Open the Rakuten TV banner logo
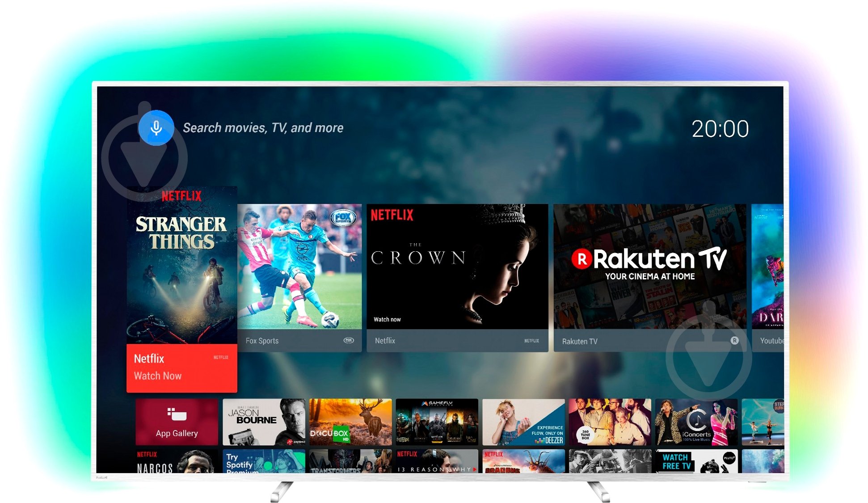 (x=649, y=260)
